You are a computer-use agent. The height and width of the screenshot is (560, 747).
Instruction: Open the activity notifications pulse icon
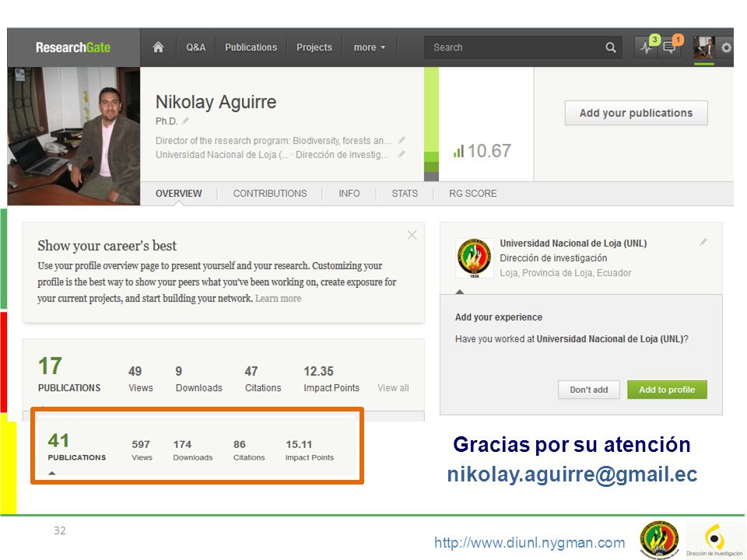click(647, 47)
